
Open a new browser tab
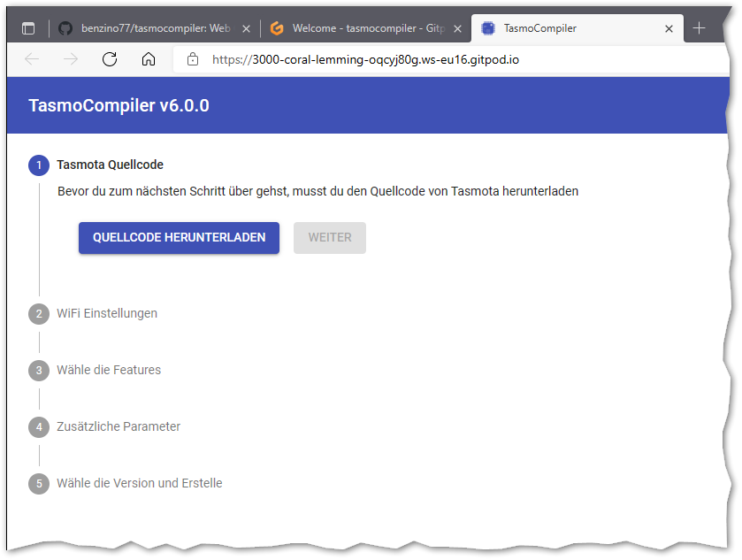pyautogui.click(x=699, y=28)
